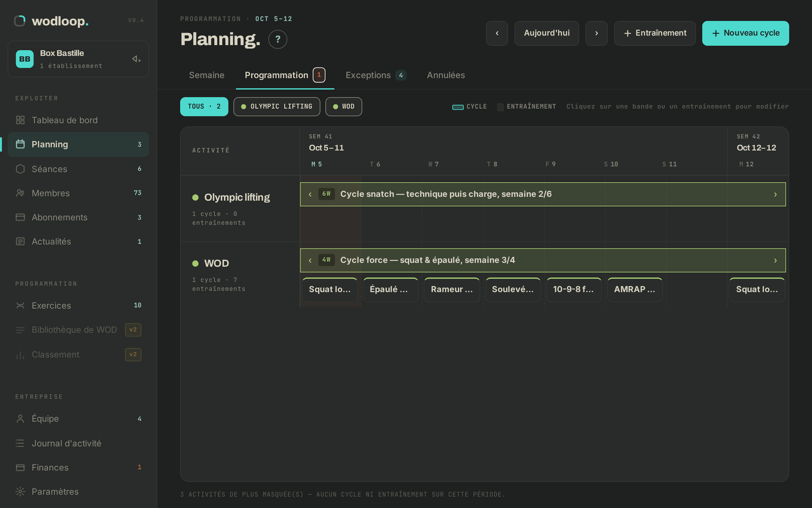Click the Abonnements card icon

pos(20,217)
